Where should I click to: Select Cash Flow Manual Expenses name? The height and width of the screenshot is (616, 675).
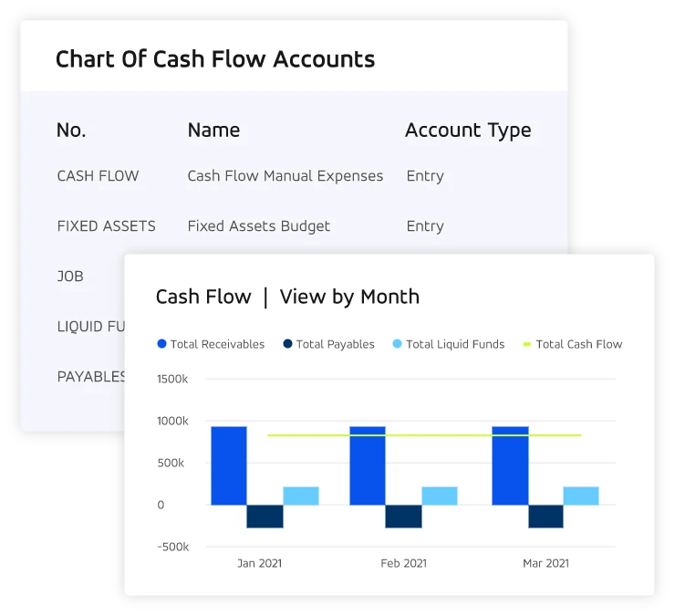285,176
